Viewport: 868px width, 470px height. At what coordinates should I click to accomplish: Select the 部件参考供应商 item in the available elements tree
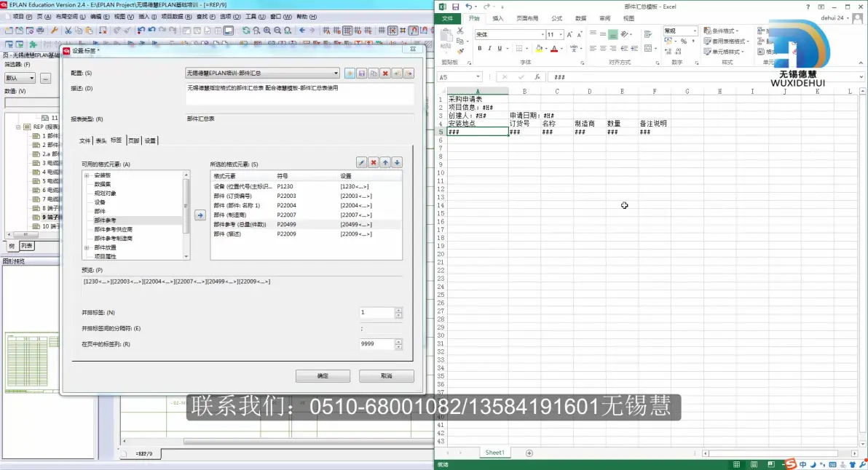click(114, 229)
